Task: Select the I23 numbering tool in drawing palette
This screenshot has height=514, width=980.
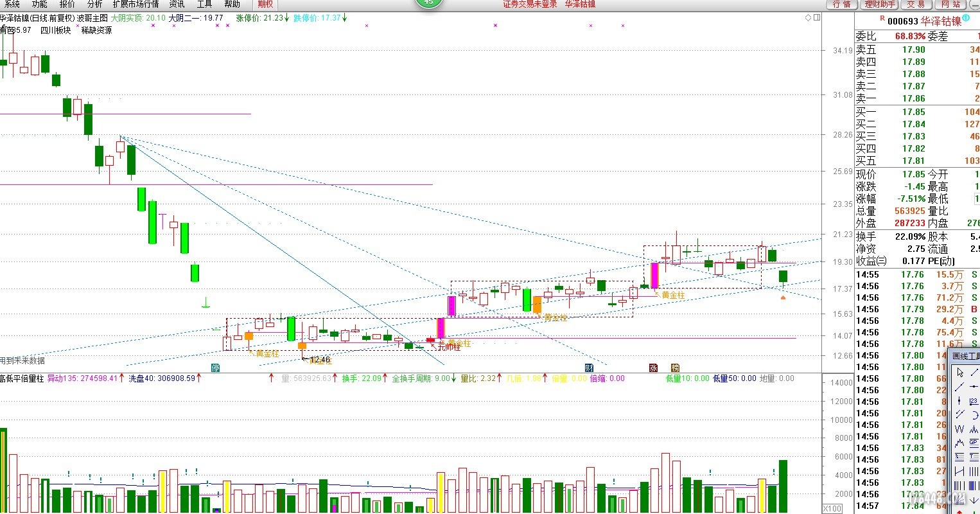Action: tap(974, 401)
